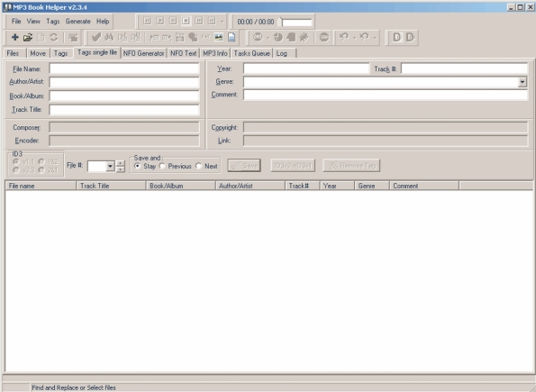Open the File # dropdown arrow
536x392 pixels.
[110, 166]
